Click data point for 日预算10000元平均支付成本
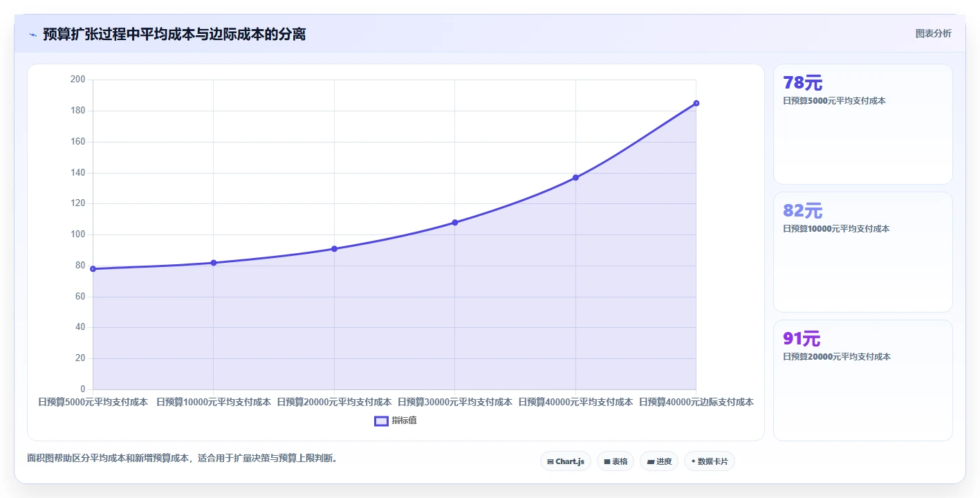This screenshot has width=980, height=498. click(x=214, y=263)
